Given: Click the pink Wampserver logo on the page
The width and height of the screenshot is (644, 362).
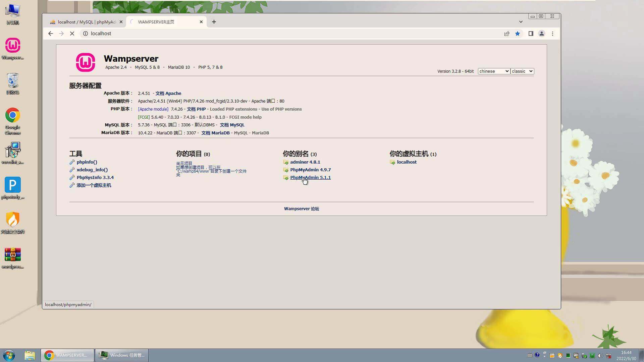Looking at the screenshot, I should [85, 62].
